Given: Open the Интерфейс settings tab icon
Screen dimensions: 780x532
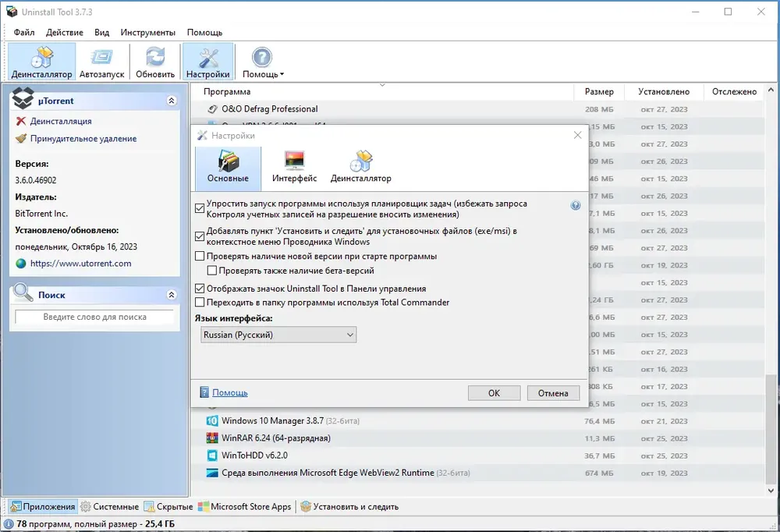Looking at the screenshot, I should pos(295,160).
